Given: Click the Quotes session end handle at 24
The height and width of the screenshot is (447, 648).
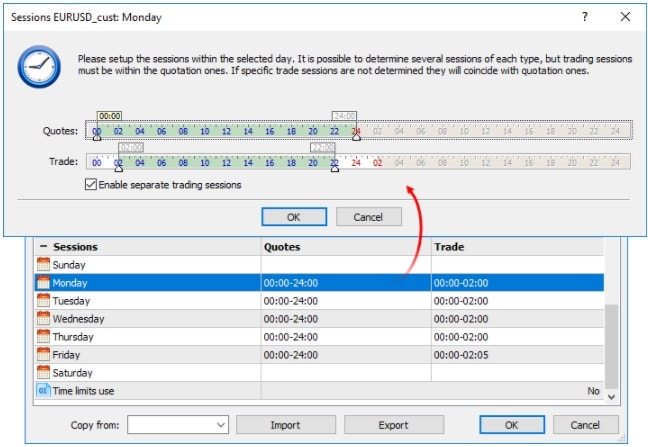Looking at the screenshot, I should pos(356,137).
